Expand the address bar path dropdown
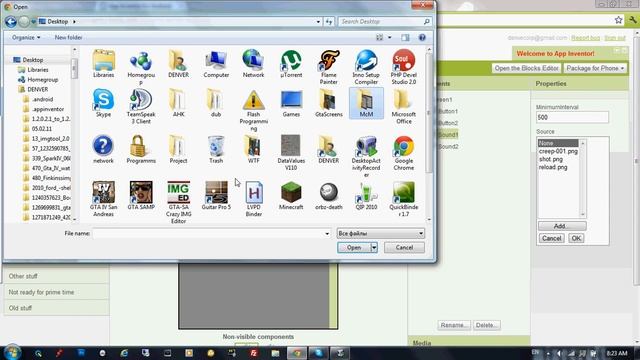This screenshot has height=360, width=640. [x=318, y=22]
